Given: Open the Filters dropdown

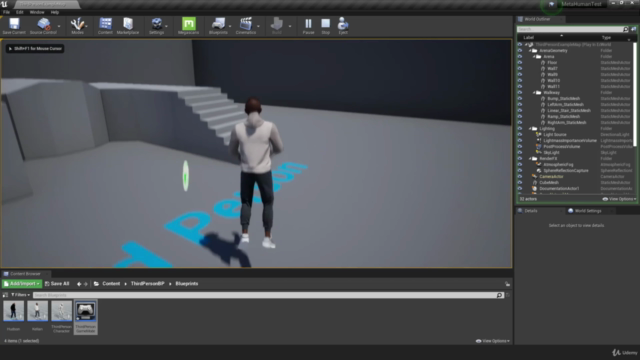Looking at the screenshot, I should [20, 295].
